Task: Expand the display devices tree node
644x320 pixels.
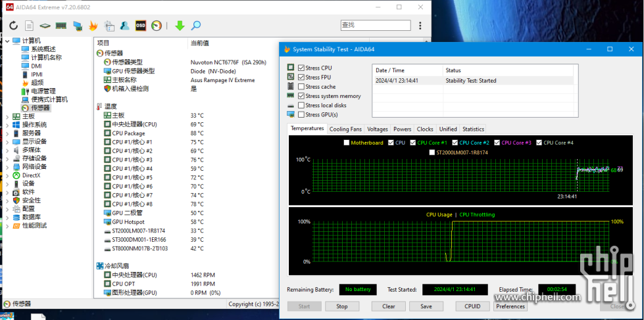Action: click(x=7, y=141)
